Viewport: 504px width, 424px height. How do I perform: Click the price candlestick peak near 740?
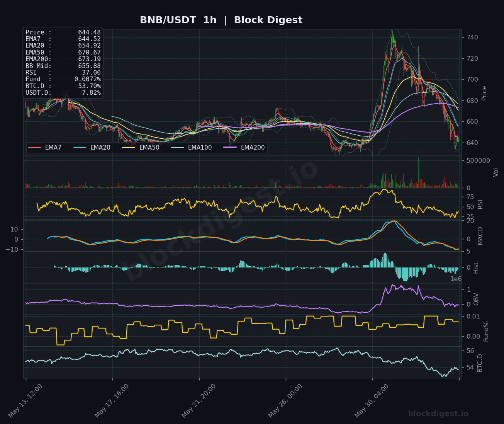click(x=392, y=37)
